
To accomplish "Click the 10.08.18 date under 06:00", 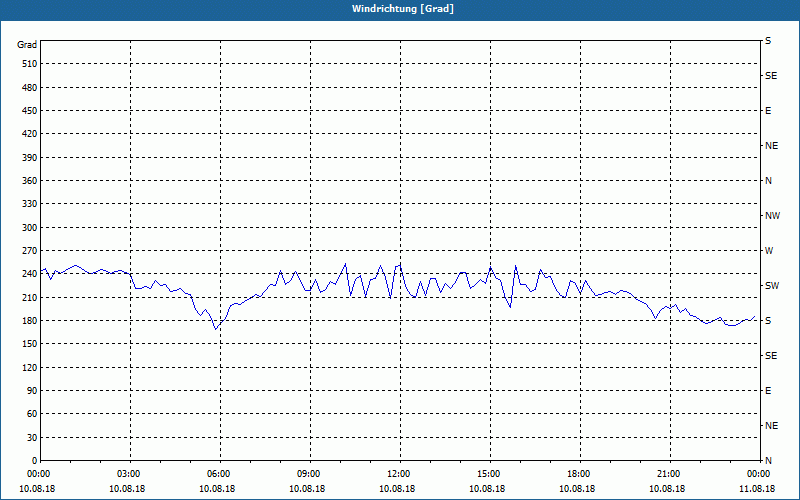I will pos(217,489).
